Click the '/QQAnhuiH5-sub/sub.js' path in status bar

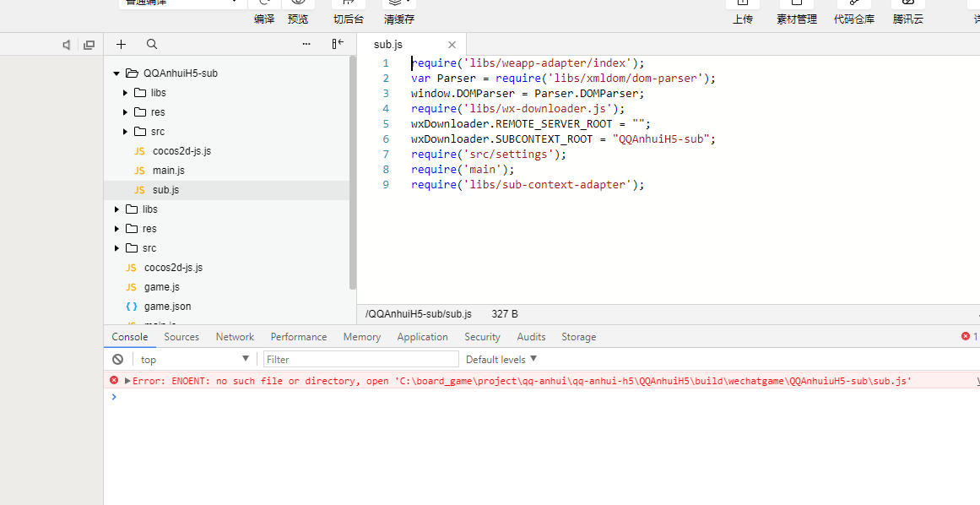[419, 314]
